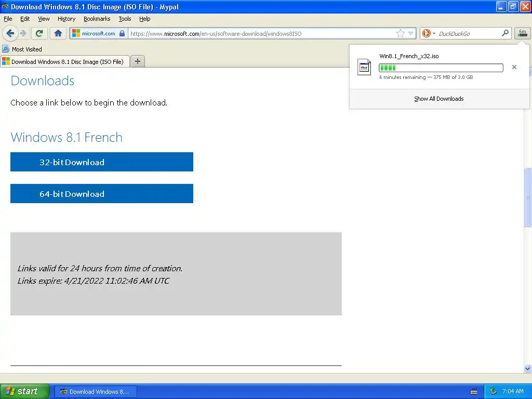Minimize the Mypal window
Screen dimensions: 532x399
tap(501, 6)
